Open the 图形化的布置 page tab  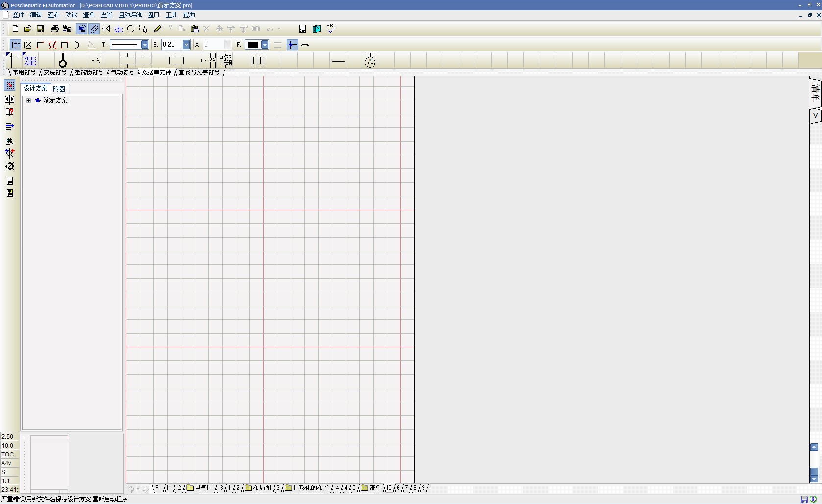point(307,488)
